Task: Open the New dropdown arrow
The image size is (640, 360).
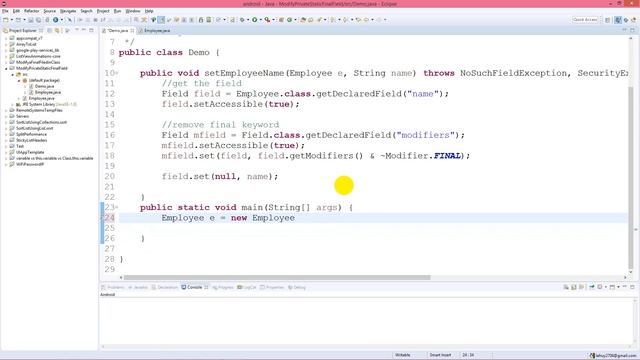Action: pos(11,20)
